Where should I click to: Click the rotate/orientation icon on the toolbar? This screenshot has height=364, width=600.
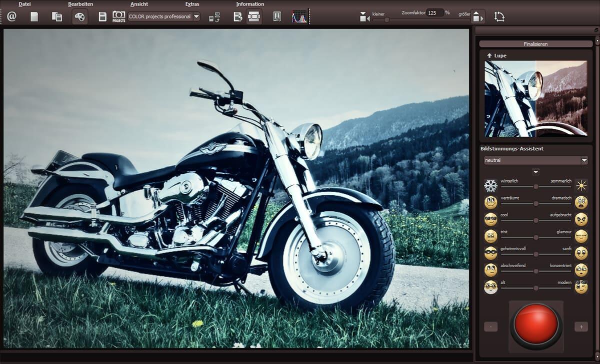499,16
